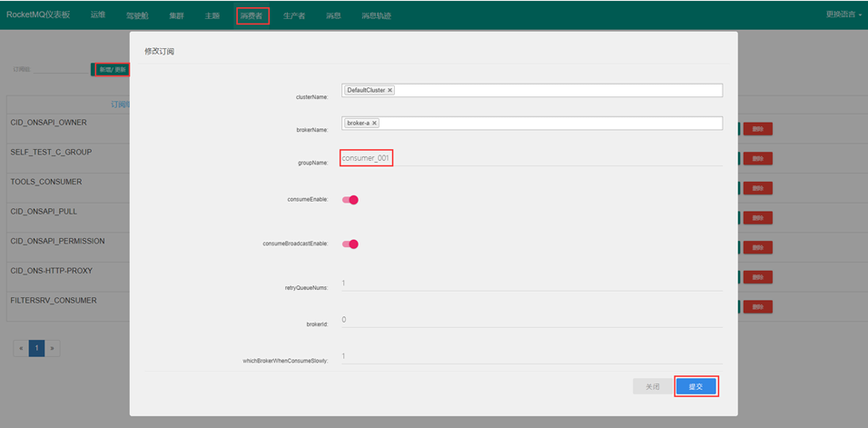Go to previous page with « button
Viewport: 868px width, 428px height.
(x=21, y=348)
